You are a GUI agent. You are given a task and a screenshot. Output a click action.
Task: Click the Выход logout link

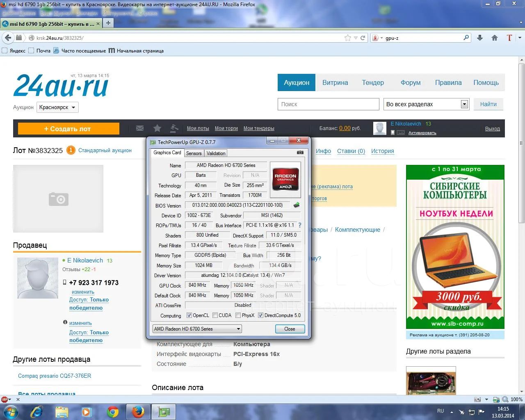click(x=493, y=128)
